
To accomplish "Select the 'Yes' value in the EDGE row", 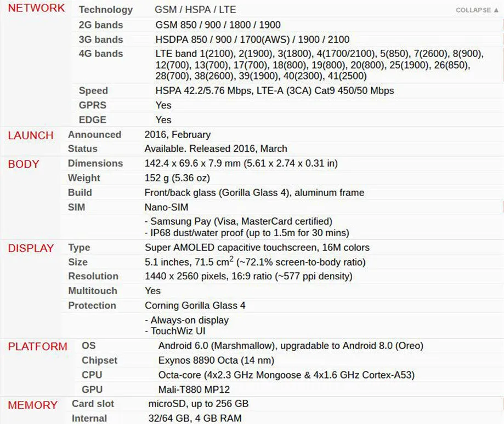I will pos(163,120).
